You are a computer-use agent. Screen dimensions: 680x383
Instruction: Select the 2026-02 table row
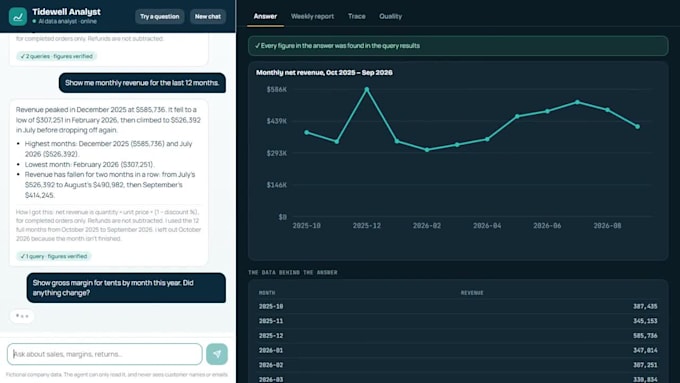[458, 365]
